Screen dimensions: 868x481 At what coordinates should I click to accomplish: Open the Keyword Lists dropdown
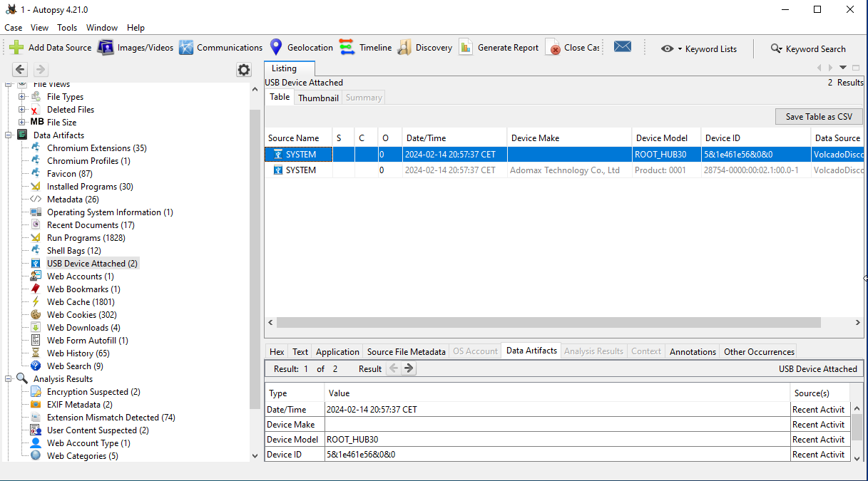coord(699,49)
